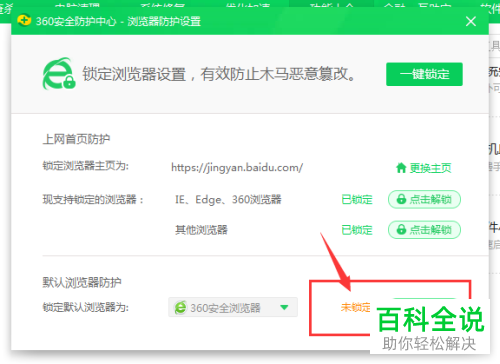Click the IE、Edge、360浏览器 label text
Screen dimensions: 500x364
228,199
